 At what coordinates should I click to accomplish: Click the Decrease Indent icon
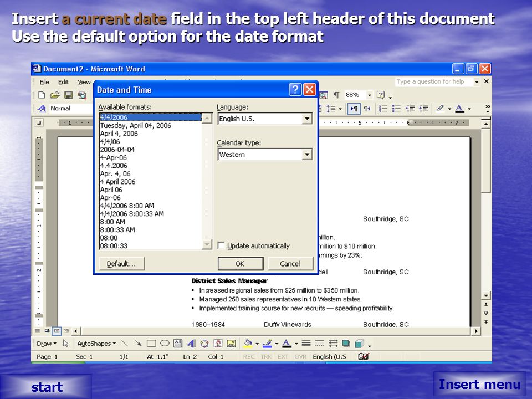click(410, 109)
